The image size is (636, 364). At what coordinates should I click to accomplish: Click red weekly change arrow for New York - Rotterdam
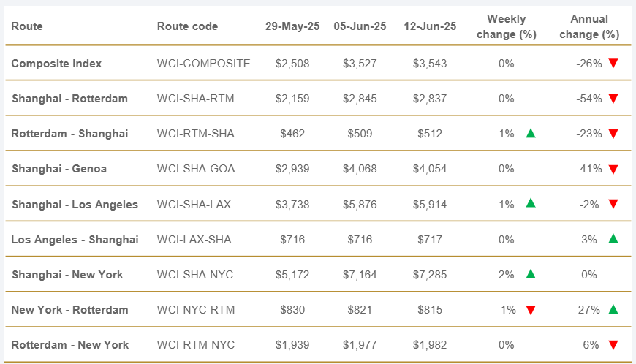tap(531, 310)
